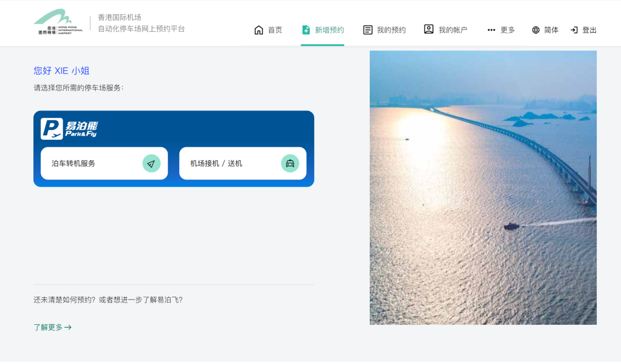
Task: Click the sea bridge photo
Action: point(483,187)
